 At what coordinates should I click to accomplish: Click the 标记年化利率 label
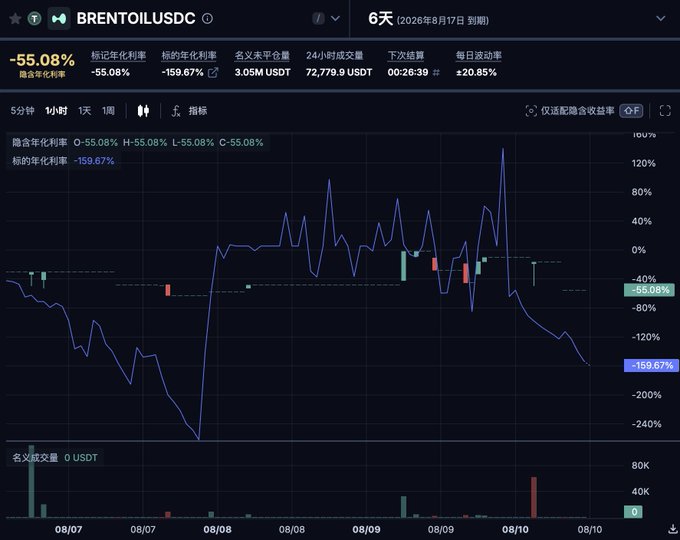pos(118,56)
